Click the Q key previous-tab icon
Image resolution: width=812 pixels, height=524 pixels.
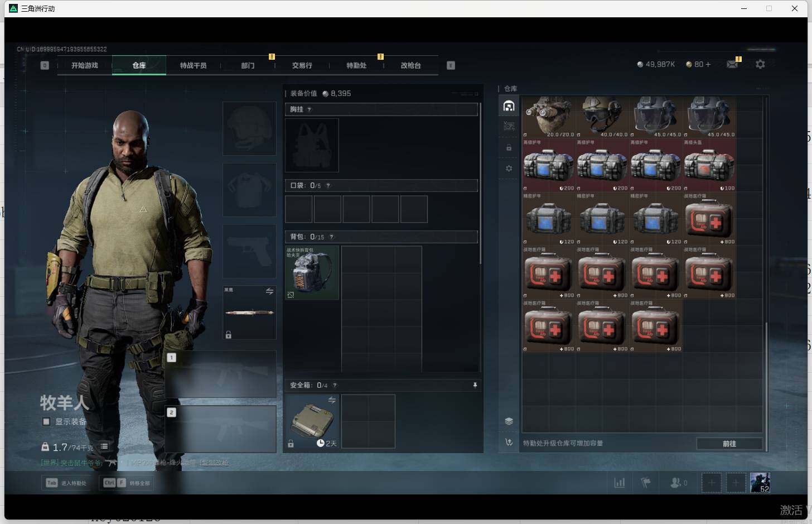pyautogui.click(x=45, y=65)
